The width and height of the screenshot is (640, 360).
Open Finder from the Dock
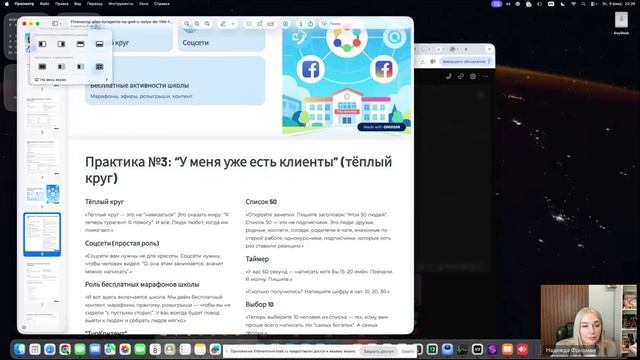point(20,349)
